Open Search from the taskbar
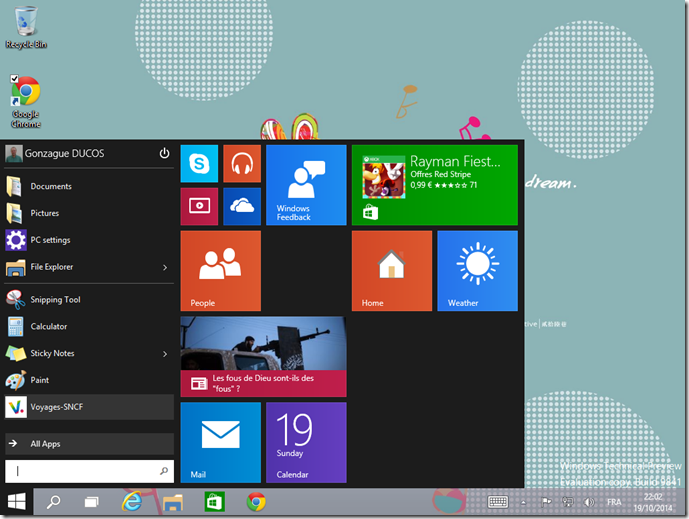Image resolution: width=689 pixels, height=519 pixels. [x=53, y=501]
